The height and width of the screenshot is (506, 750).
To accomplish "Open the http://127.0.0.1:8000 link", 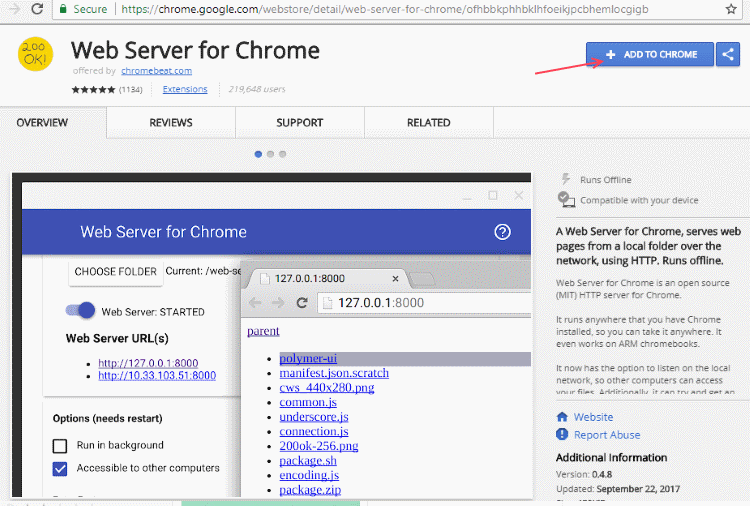I will [148, 363].
